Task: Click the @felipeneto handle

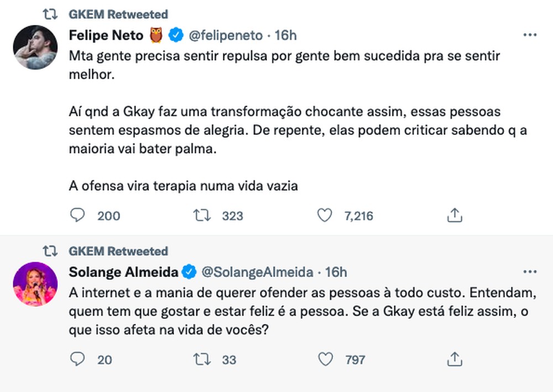Action: 226,36
